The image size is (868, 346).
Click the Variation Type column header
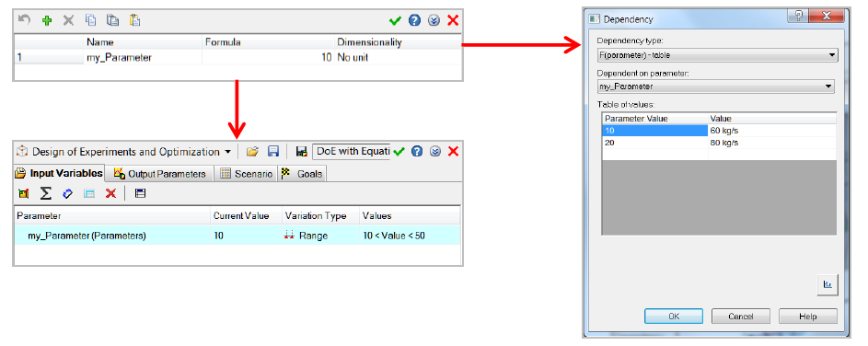[x=320, y=215]
